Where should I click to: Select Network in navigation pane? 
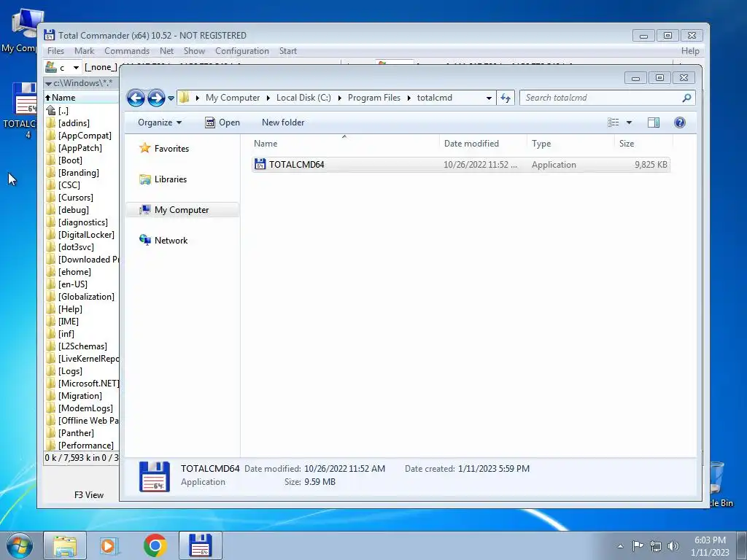(x=163, y=241)
